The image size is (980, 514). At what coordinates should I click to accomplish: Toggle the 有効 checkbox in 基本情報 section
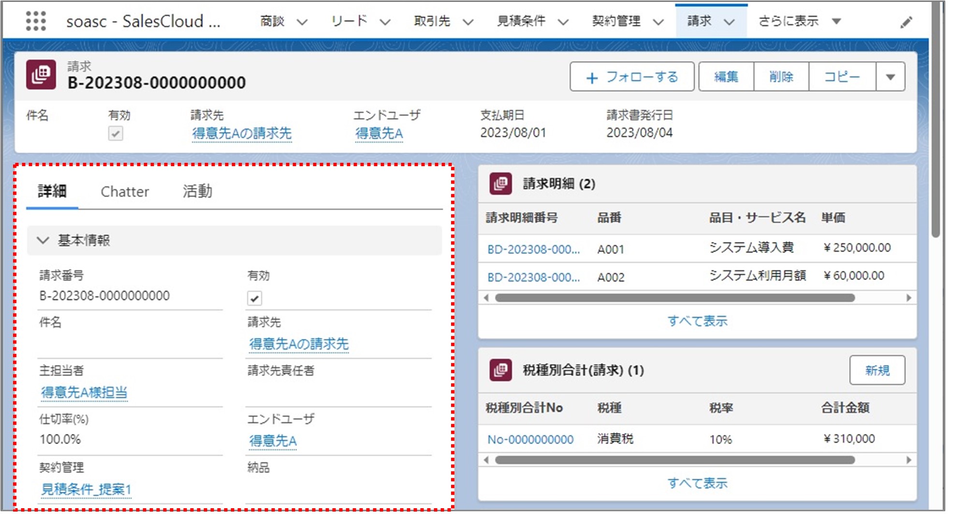coord(255,298)
